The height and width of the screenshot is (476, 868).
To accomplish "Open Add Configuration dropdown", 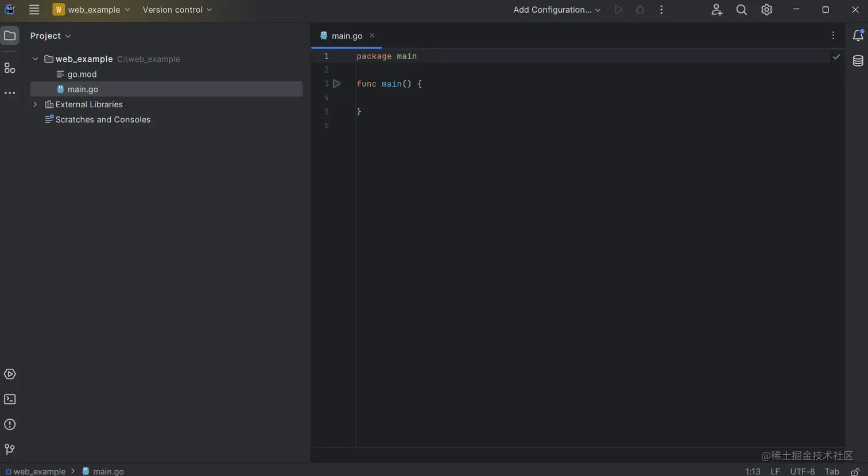I will click(x=557, y=10).
